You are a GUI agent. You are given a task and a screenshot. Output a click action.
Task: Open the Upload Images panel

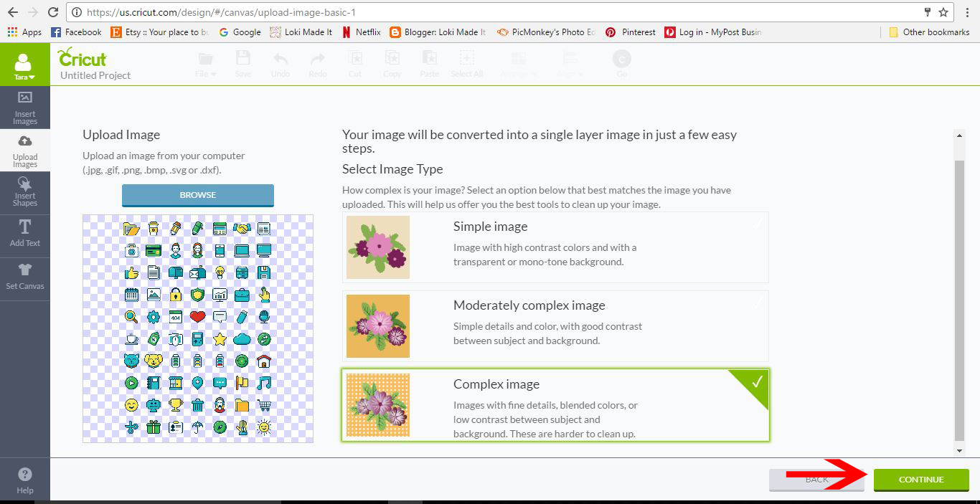pyautogui.click(x=25, y=151)
